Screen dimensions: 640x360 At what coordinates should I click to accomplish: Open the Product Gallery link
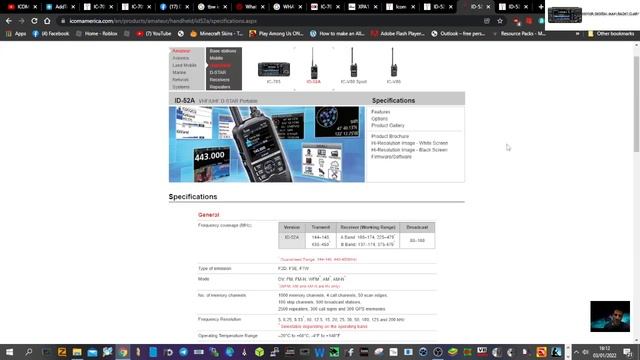tap(388, 125)
